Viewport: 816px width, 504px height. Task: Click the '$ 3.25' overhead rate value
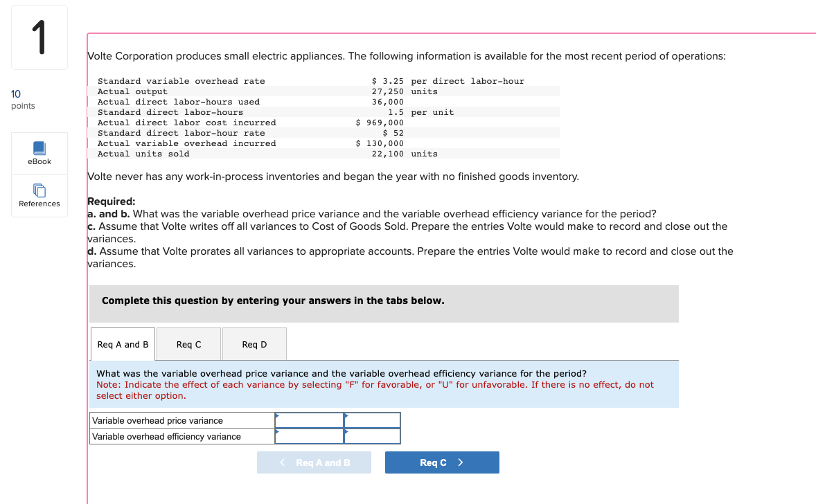pyautogui.click(x=388, y=81)
